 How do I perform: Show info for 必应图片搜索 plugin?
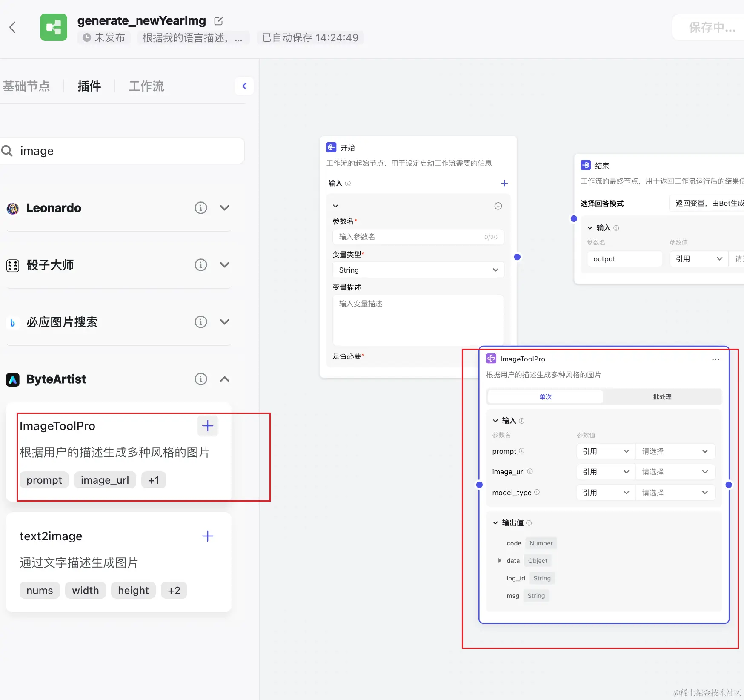click(201, 322)
